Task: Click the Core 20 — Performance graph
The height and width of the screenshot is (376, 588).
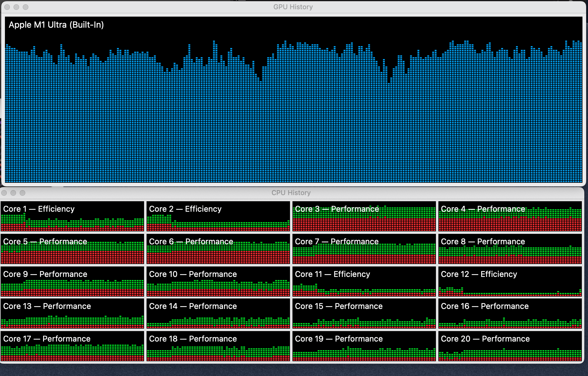Action: pos(510,346)
